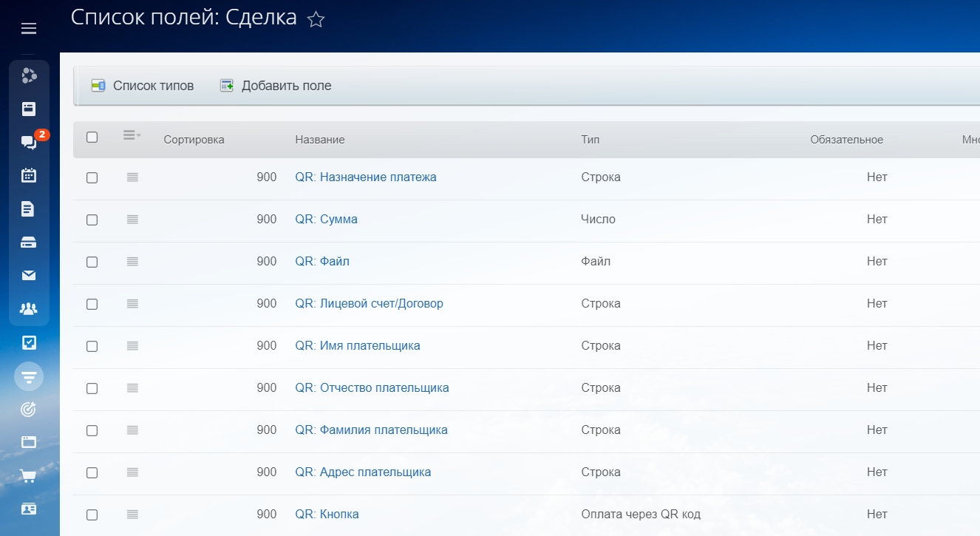This screenshot has width=980, height=536.
Task: Click the Список типов toolbar item
Action: coord(143,86)
